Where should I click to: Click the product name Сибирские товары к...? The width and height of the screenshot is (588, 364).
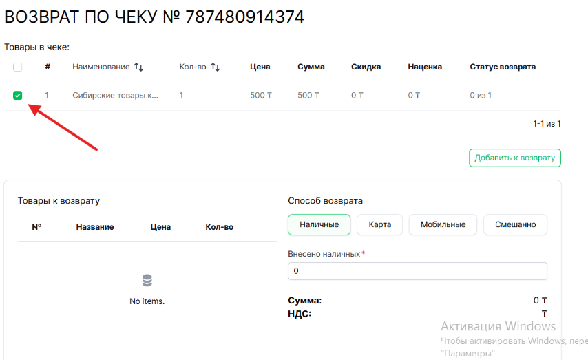coord(116,96)
